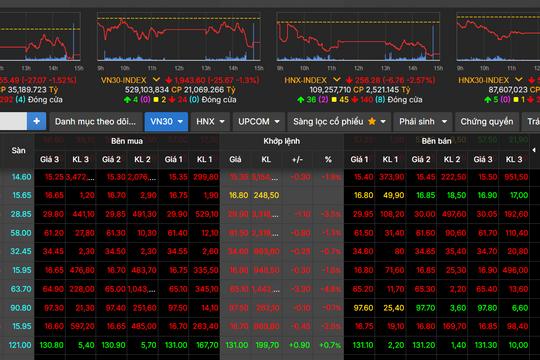Click the HNX-INDEX label
Viewport: 540px width, 360px height.
click(305, 80)
